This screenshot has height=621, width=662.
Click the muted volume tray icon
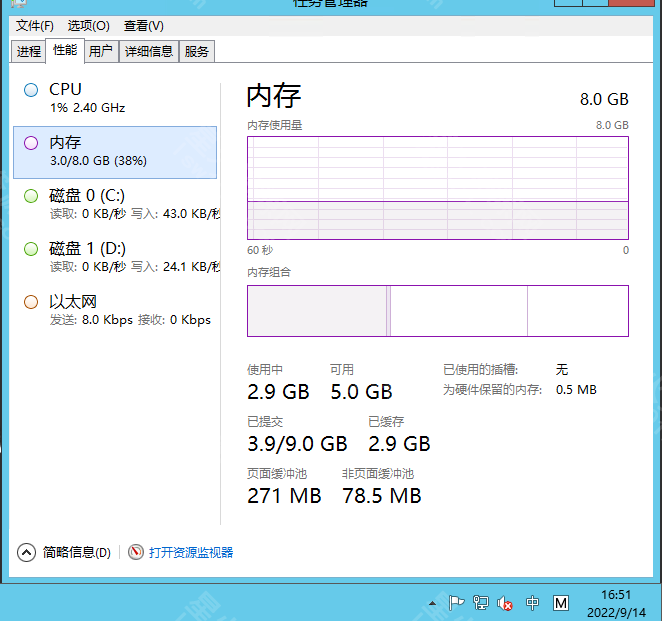(x=506, y=603)
